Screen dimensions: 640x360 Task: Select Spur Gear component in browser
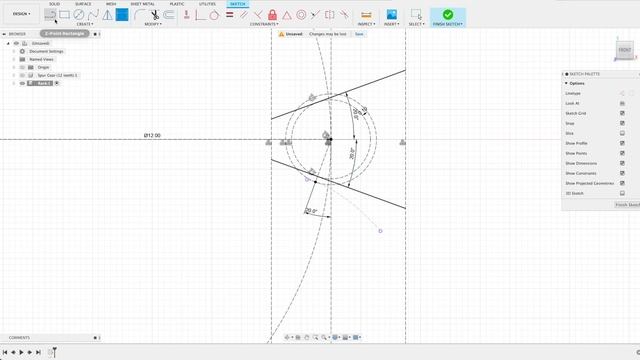pos(57,75)
